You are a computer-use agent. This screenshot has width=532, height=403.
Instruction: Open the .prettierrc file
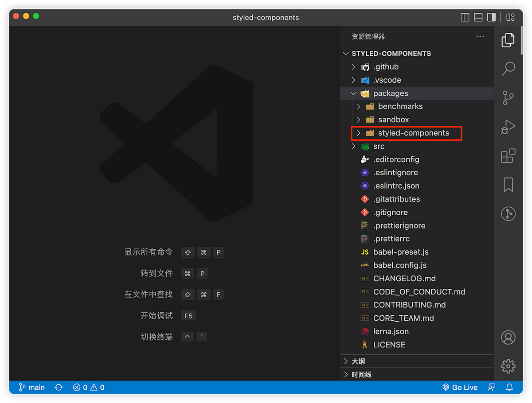pos(417,239)
